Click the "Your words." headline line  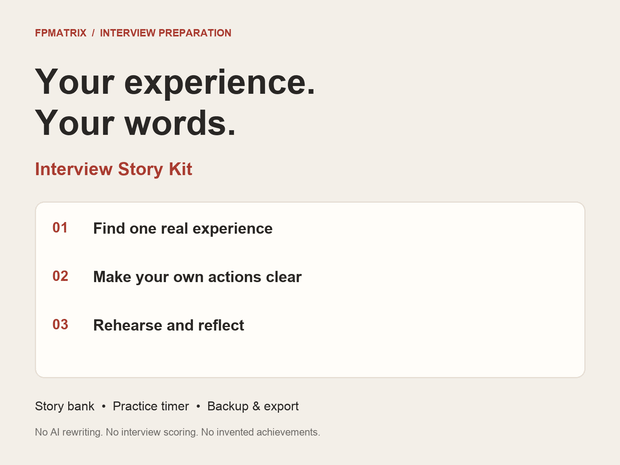[x=135, y=123]
